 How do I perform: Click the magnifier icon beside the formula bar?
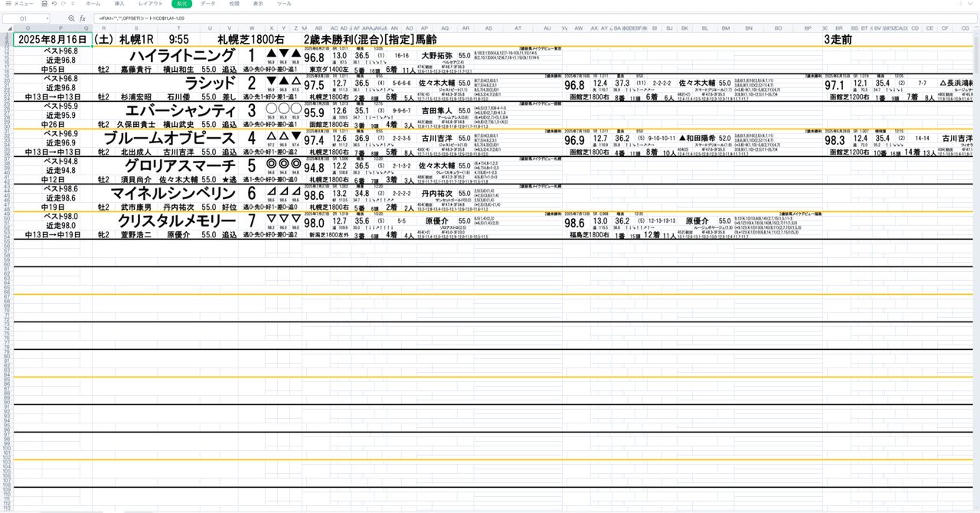pyautogui.click(x=70, y=18)
